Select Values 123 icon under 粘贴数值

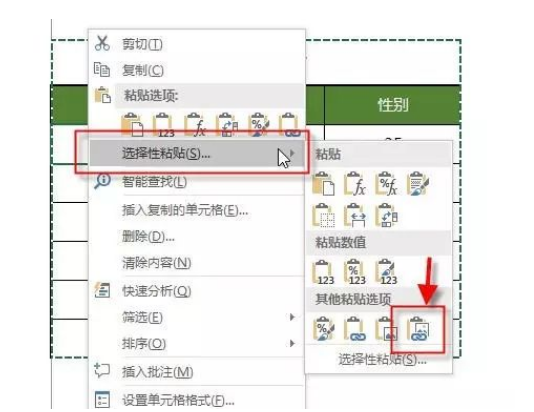[x=324, y=272]
